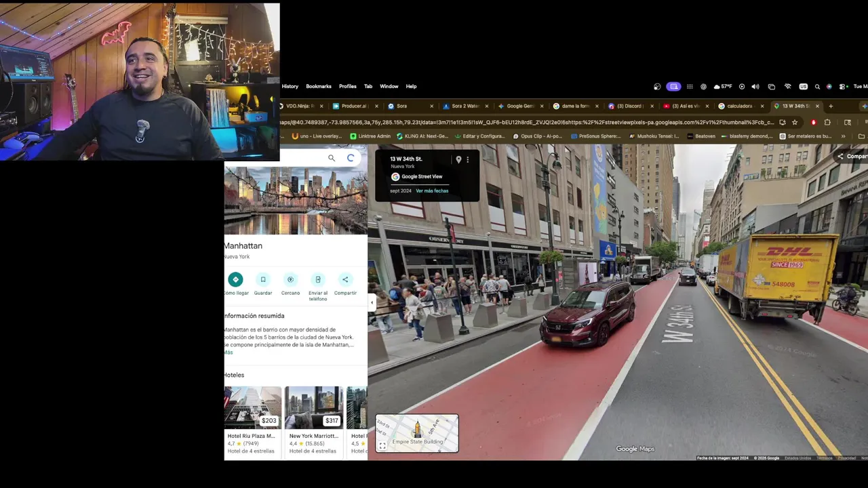The image size is (868, 488).
Task: Click the loading spinner icon in search box
Action: point(351,158)
